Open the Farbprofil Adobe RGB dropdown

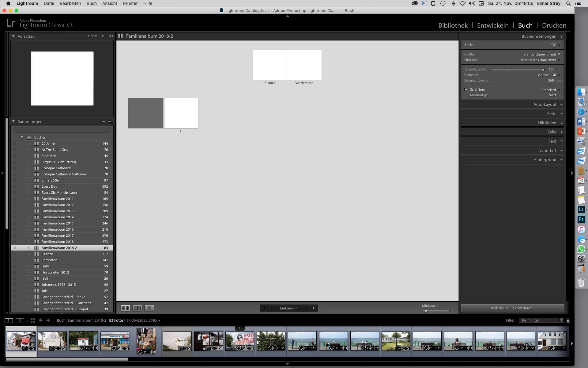pos(548,75)
